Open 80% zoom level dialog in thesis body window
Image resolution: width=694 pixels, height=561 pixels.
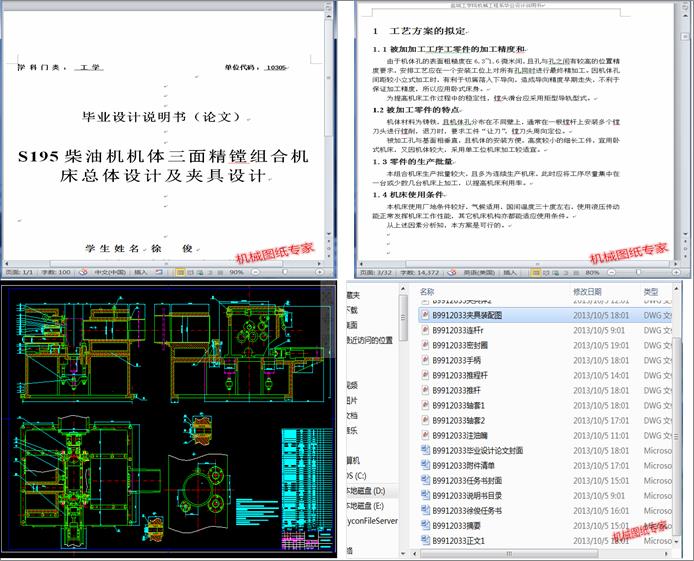592,273
